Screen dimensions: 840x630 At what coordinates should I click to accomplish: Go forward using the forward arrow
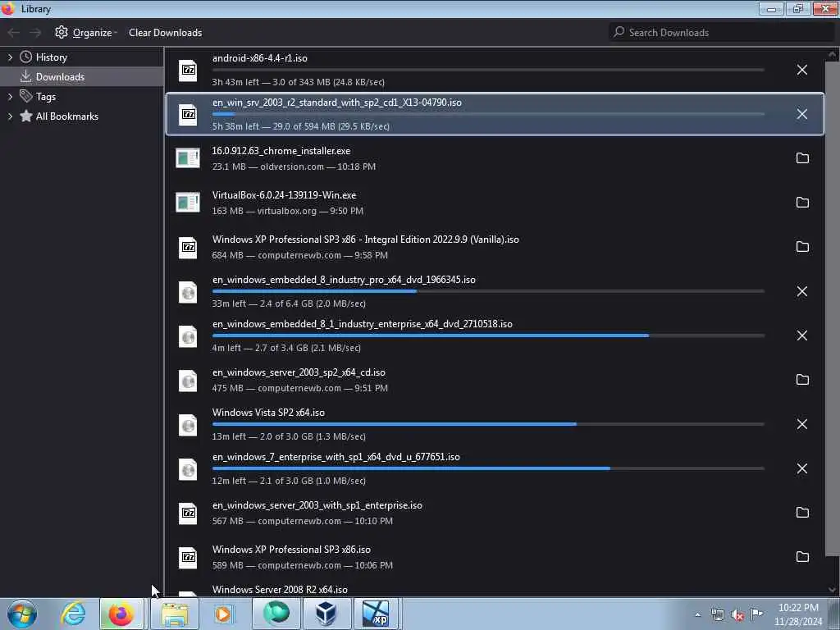coord(35,33)
